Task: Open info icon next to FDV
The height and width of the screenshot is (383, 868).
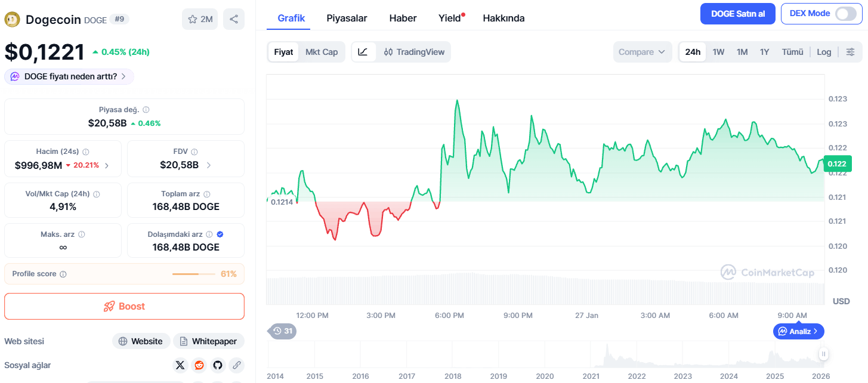Action: pyautogui.click(x=194, y=152)
